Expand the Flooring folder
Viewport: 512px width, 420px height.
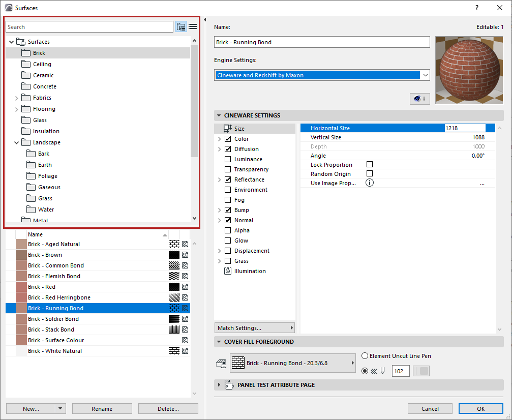tap(16, 109)
